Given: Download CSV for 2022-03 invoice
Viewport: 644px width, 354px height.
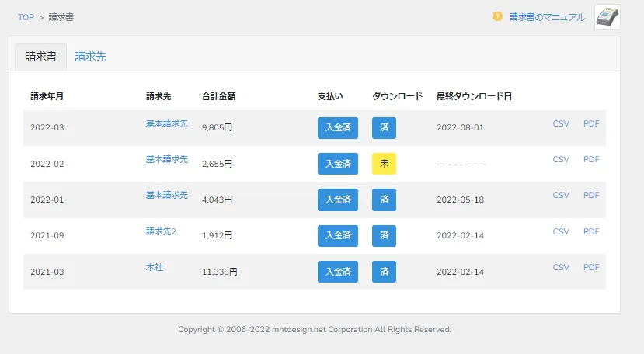Looking at the screenshot, I should tap(561, 123).
